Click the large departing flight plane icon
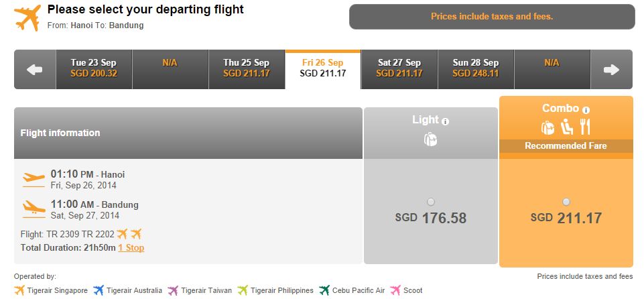The height and width of the screenshot is (299, 644). point(27,17)
